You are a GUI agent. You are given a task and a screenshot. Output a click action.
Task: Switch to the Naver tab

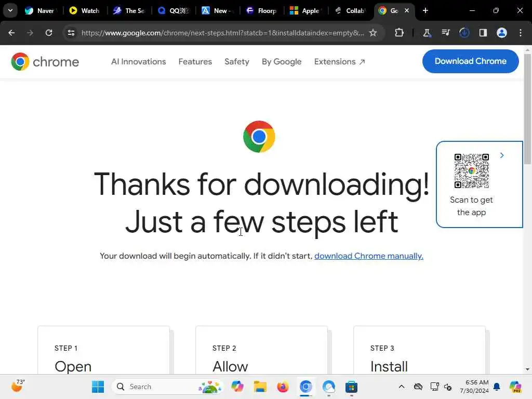point(39,10)
